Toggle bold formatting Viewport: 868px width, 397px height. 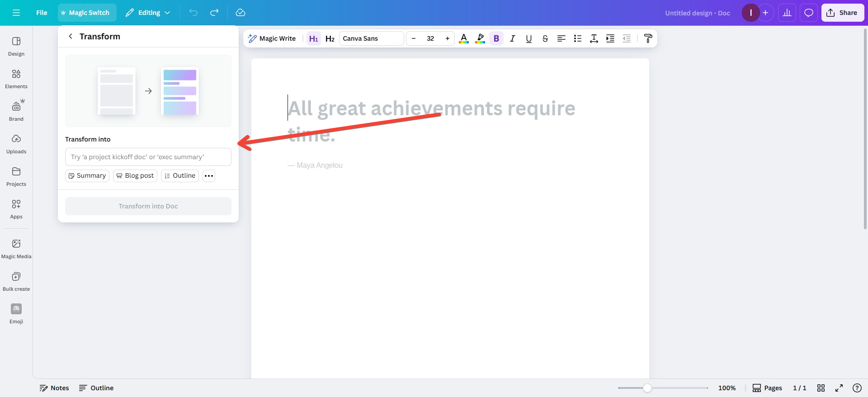(x=496, y=38)
